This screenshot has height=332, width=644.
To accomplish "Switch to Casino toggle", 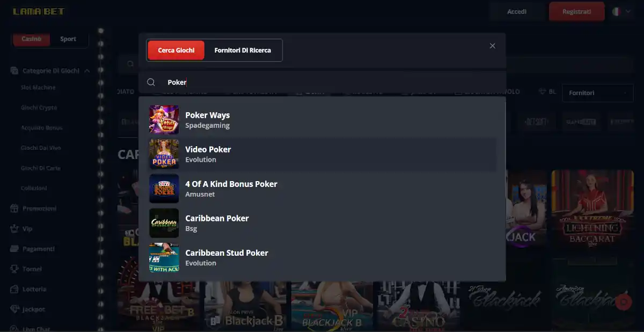I will point(31,39).
